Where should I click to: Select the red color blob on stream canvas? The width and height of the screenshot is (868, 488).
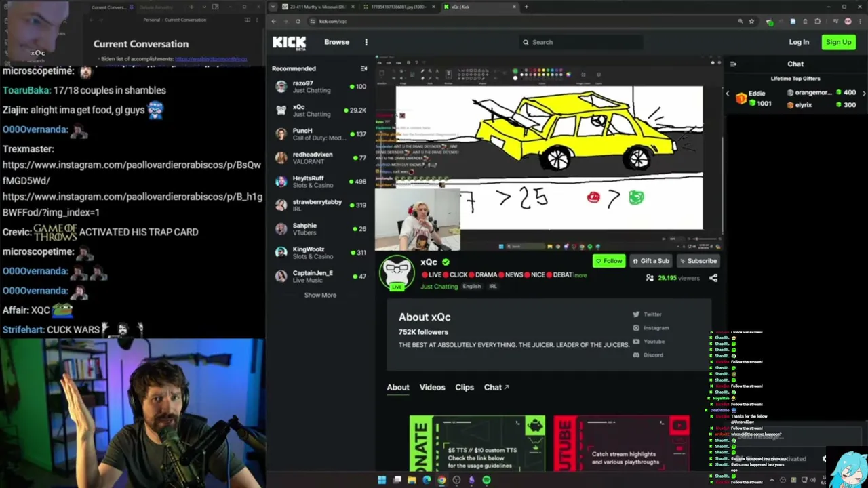[593, 197]
